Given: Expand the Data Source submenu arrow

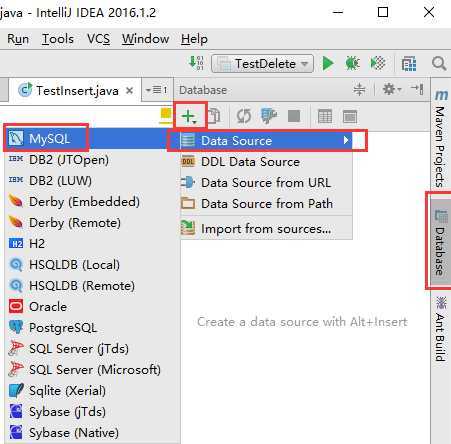Looking at the screenshot, I should 346,140.
